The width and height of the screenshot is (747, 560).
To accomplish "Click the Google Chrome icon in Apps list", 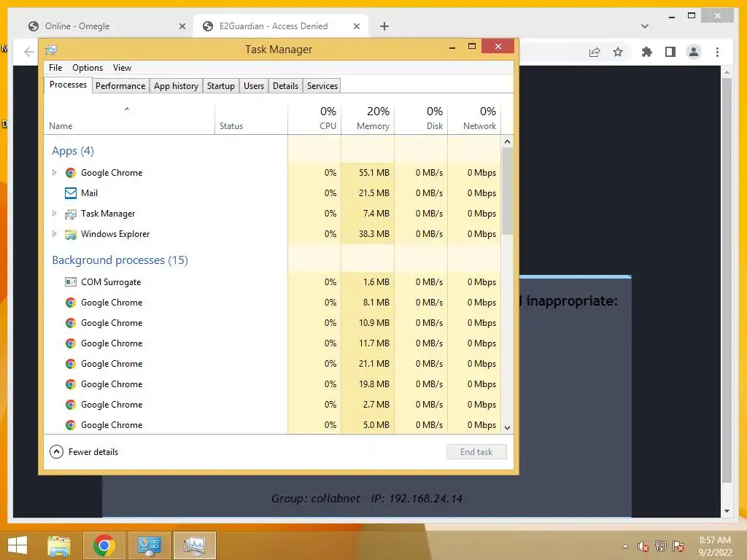I will coord(71,172).
